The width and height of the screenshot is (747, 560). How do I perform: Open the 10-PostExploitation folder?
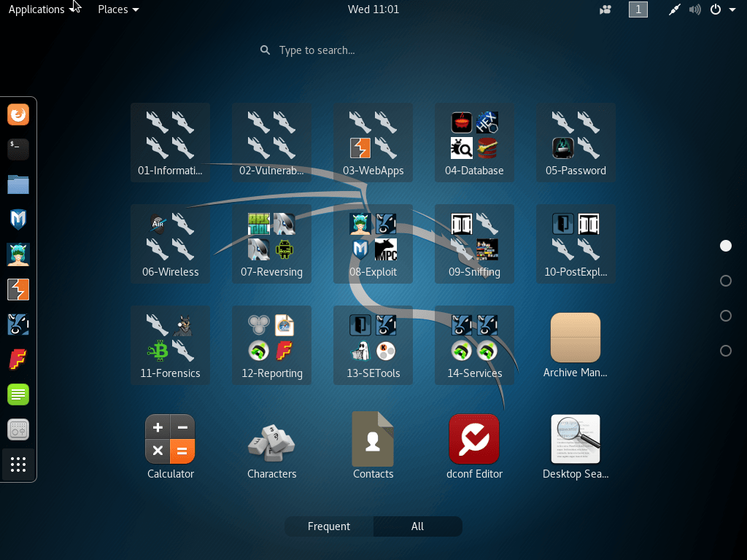coord(576,244)
